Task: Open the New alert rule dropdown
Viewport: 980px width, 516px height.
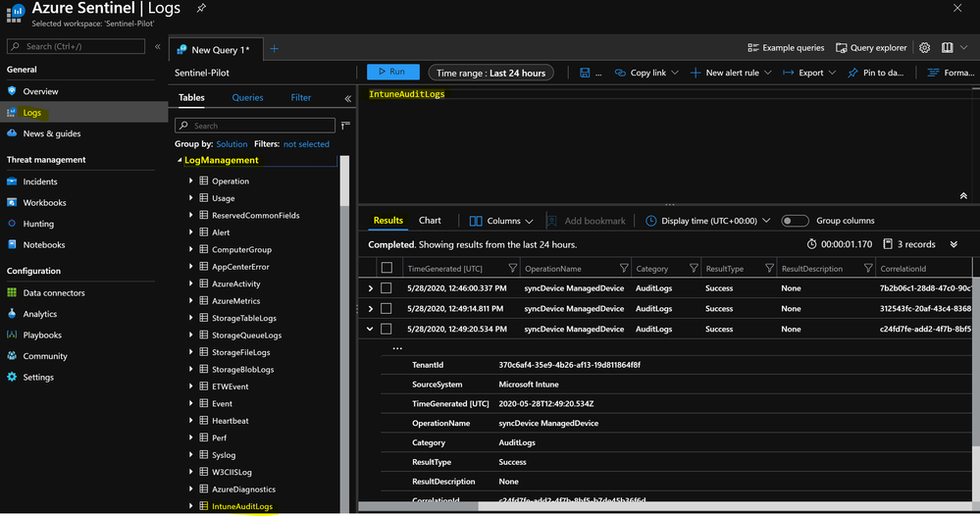Action: click(x=731, y=74)
